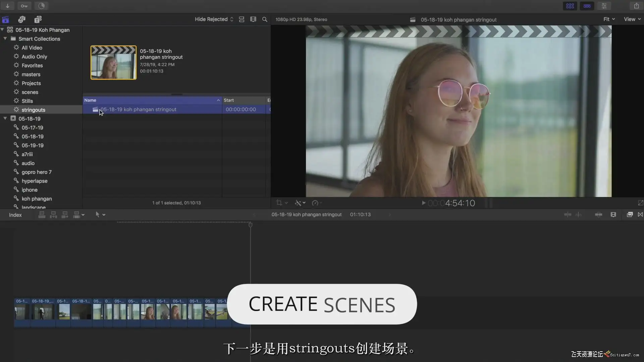This screenshot has height=362, width=644.
Task: Select the gopro hero 7 keyword collection
Action: coord(37,172)
